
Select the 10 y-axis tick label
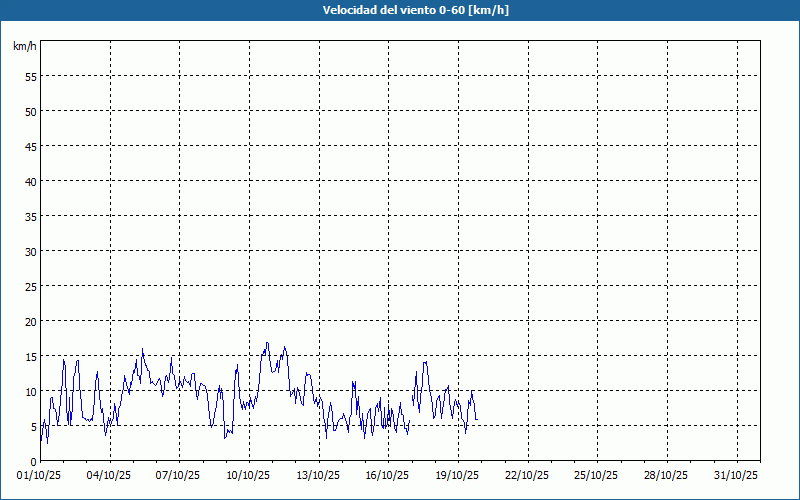point(30,391)
